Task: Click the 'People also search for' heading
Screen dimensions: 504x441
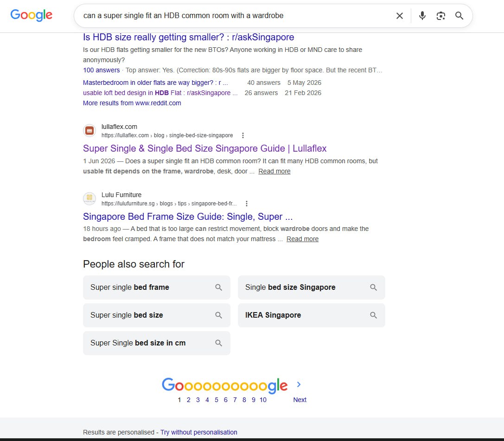Action: coord(134,264)
